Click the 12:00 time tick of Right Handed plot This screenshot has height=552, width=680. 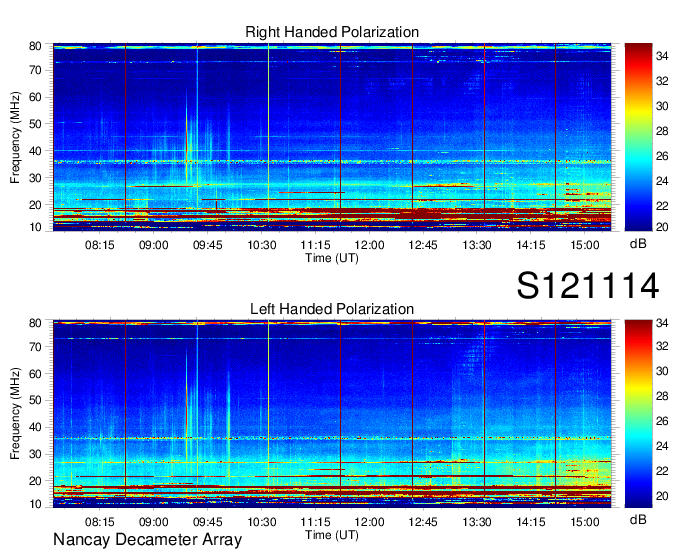(369, 245)
